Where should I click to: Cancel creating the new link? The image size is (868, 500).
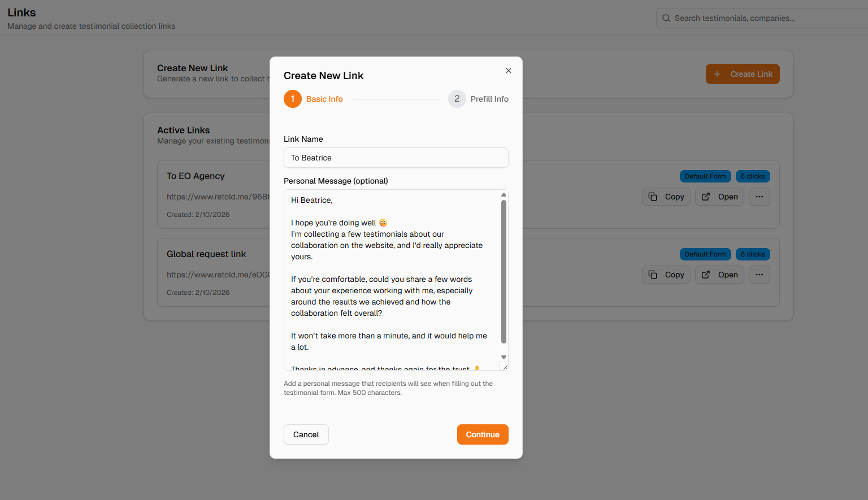306,434
